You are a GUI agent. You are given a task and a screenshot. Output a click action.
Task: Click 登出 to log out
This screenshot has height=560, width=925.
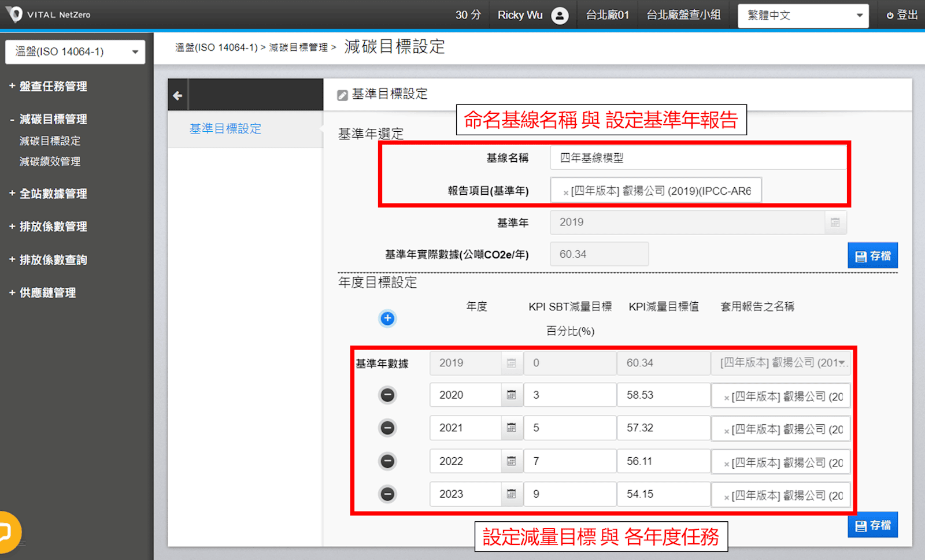(902, 16)
